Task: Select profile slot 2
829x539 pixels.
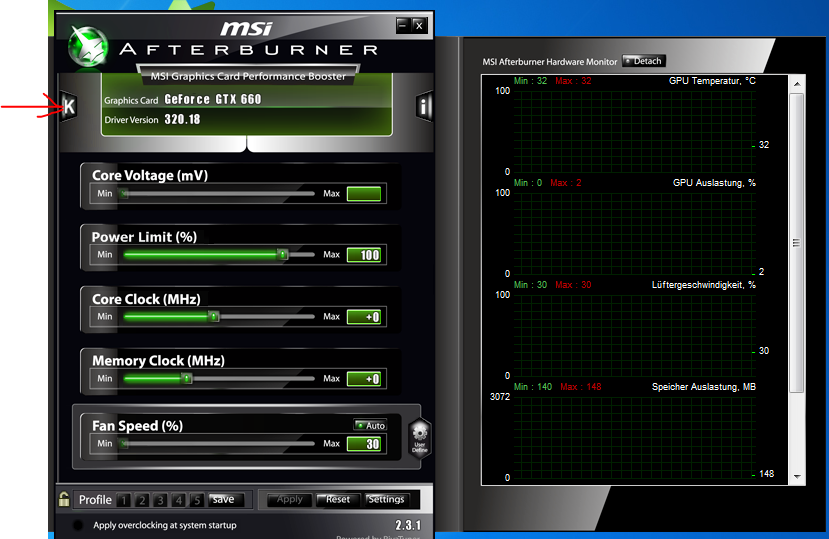Action: (142, 500)
